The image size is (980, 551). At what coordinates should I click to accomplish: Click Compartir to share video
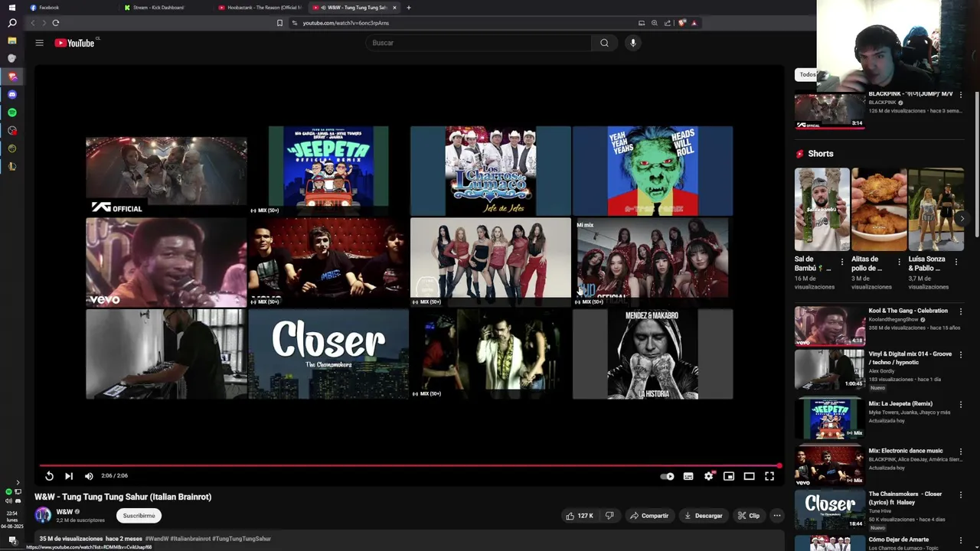(649, 516)
